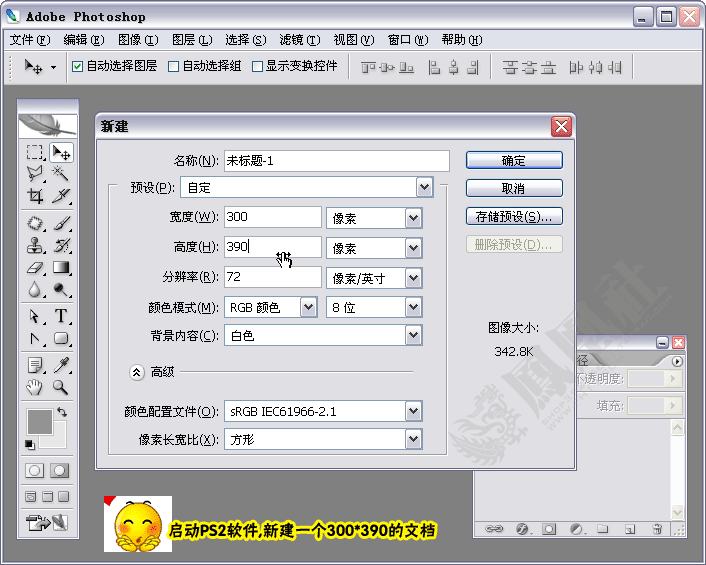Select the Healing Brush tool

tap(35, 223)
